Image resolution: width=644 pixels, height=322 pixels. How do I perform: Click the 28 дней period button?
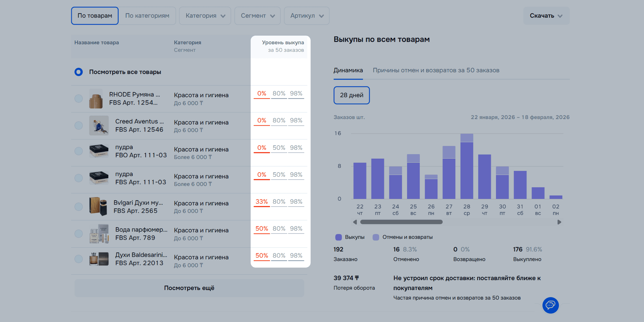(x=351, y=95)
